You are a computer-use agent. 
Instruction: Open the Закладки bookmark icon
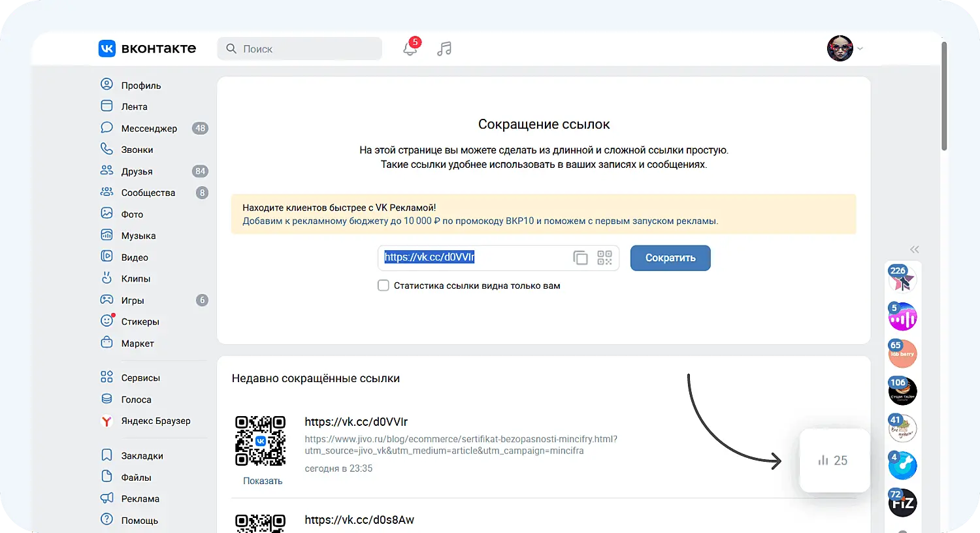(x=106, y=455)
